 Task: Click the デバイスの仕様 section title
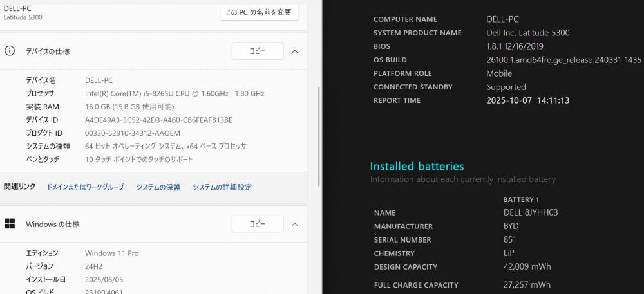coord(48,51)
